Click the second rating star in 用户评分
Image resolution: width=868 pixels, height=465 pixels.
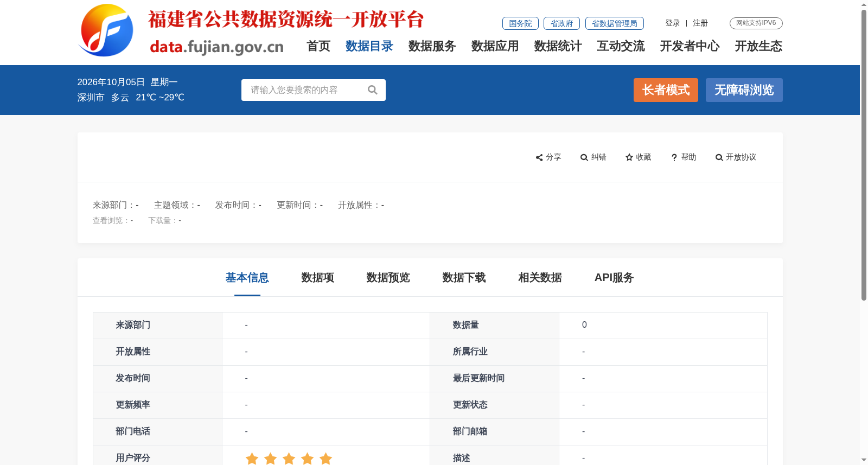(270, 458)
